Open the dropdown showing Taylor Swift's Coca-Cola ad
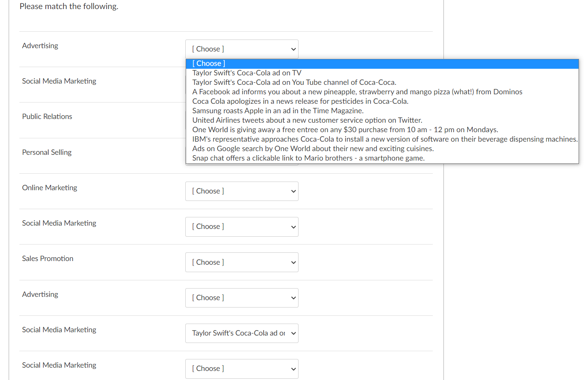Screen dimensions: 588x380 [242, 333]
